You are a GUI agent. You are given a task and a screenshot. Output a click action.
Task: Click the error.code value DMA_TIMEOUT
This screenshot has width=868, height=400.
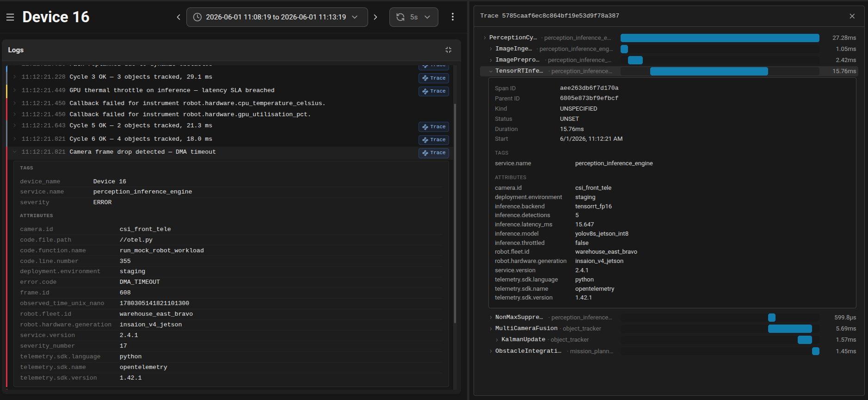tap(140, 282)
